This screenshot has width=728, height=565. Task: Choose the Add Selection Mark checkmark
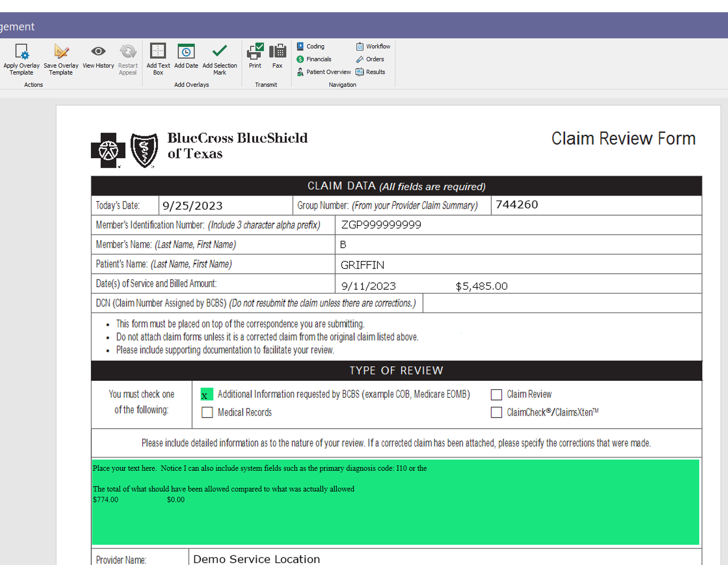click(220, 51)
